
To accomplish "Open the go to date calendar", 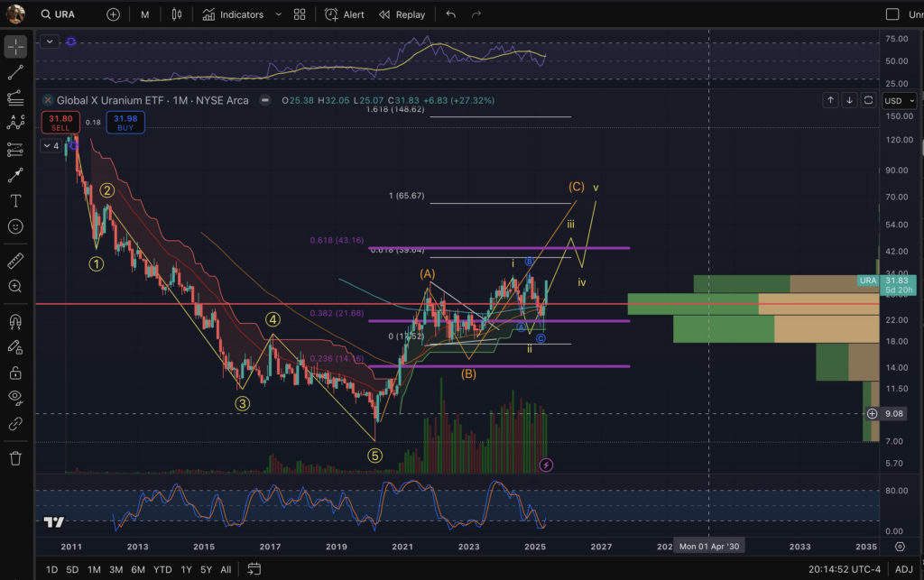I will coord(254,569).
